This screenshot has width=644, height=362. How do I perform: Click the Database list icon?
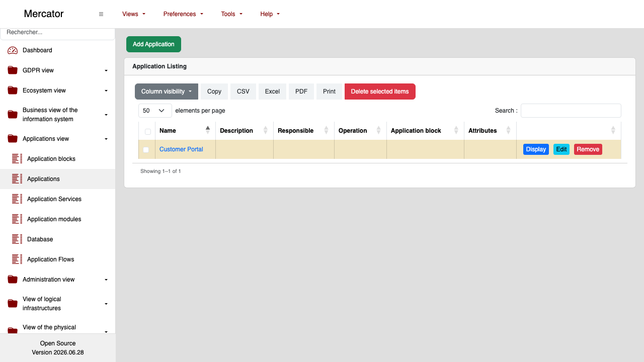click(17, 239)
